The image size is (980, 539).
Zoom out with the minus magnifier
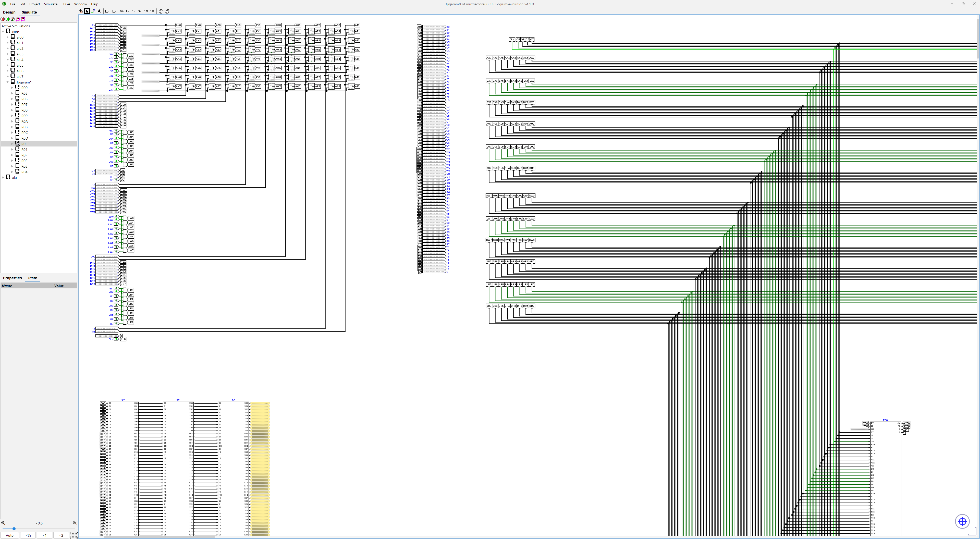point(3,523)
